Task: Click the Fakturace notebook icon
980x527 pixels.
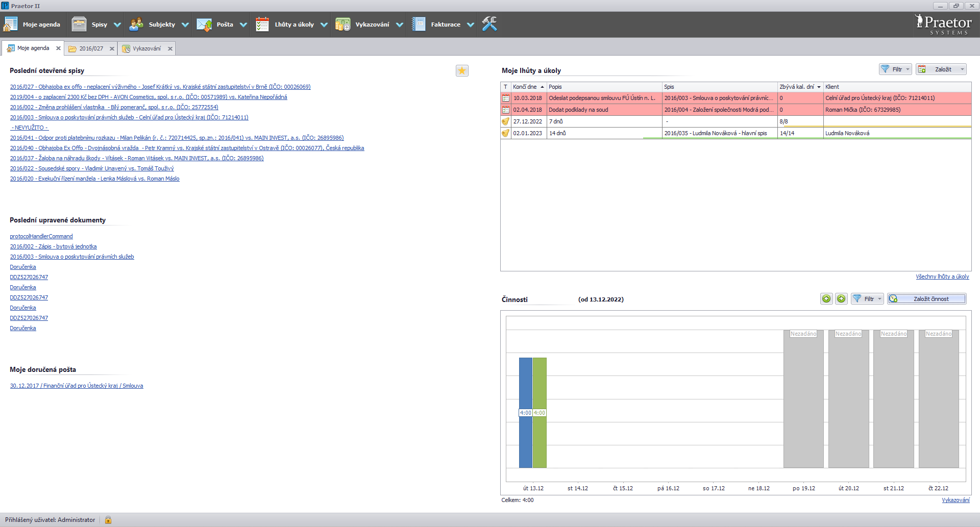Action: (x=419, y=24)
